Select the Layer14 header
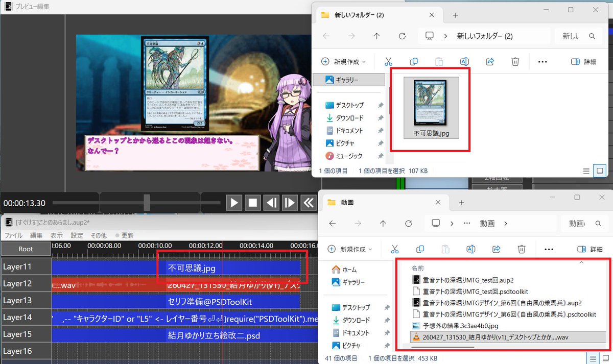613x364 pixels. pyautogui.click(x=26, y=317)
